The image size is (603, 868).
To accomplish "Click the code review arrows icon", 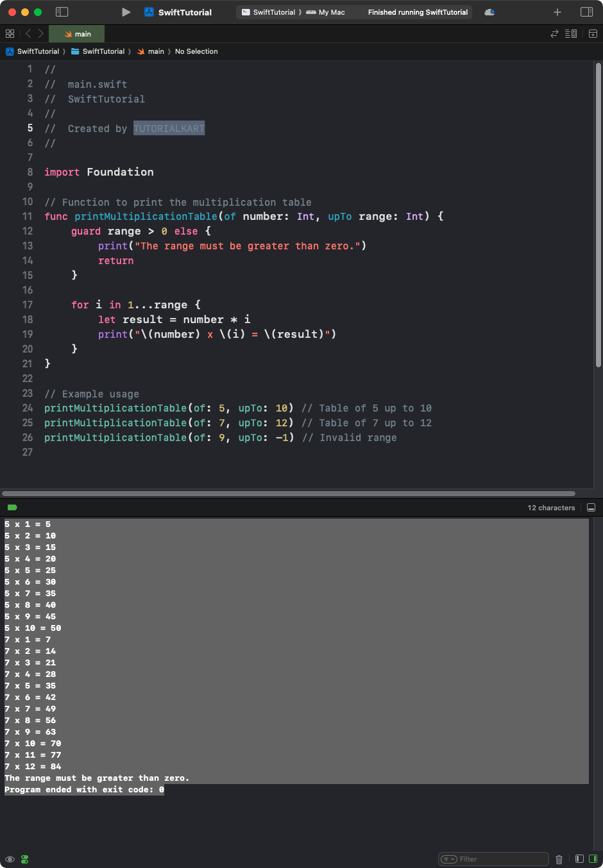I will pos(553,33).
